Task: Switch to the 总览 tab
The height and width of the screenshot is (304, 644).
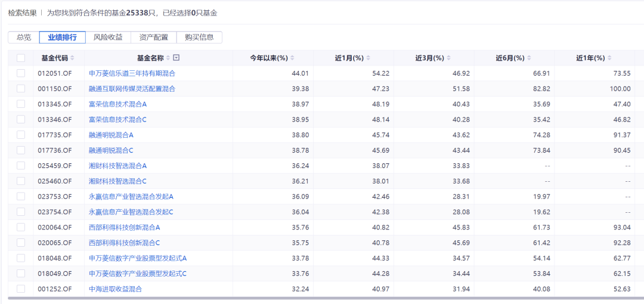Action: pos(24,37)
